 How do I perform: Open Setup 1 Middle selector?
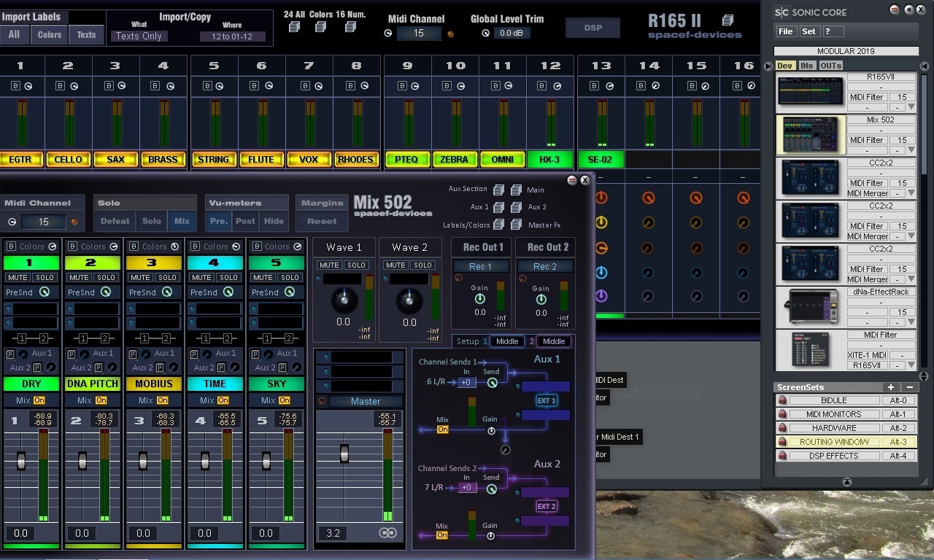(506, 341)
